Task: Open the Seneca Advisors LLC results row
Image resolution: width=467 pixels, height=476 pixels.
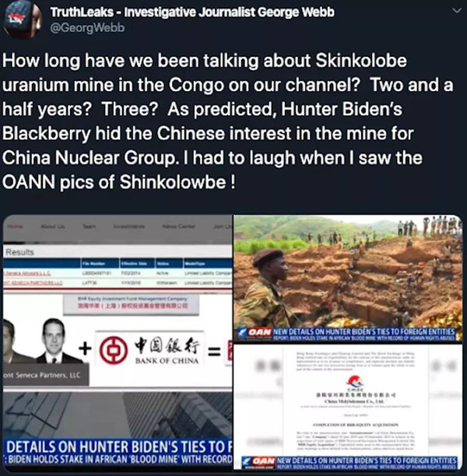Action: [x=118, y=273]
